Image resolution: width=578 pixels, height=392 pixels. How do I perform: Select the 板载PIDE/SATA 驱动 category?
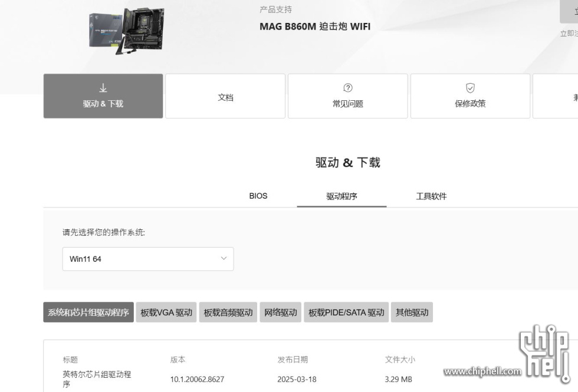346,312
